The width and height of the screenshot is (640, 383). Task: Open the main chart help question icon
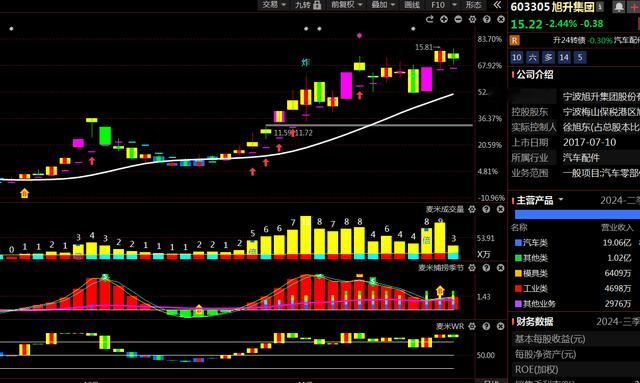click(487, 19)
